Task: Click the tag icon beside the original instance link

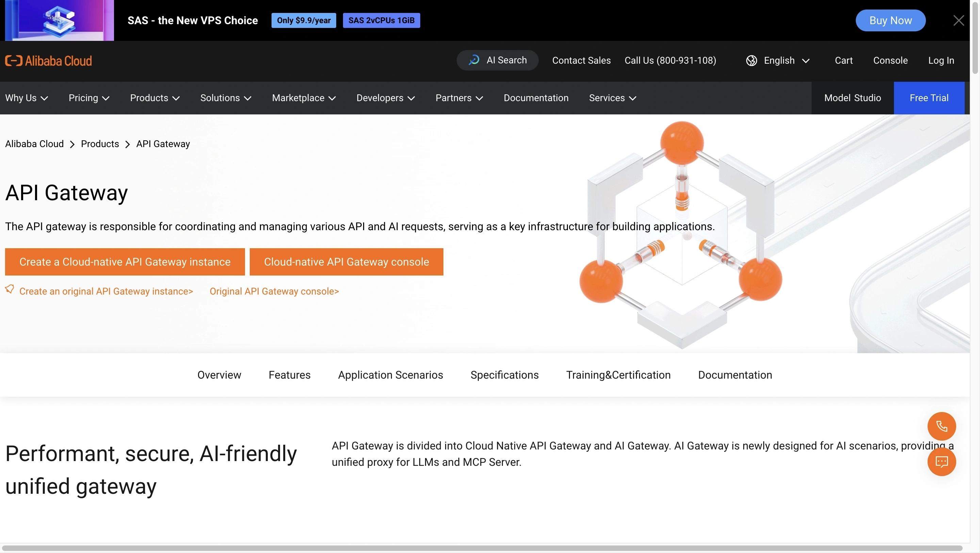Action: tap(10, 290)
